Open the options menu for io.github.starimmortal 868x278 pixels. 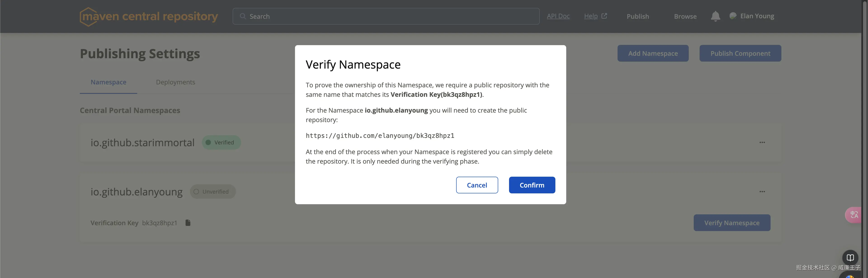pyautogui.click(x=762, y=142)
